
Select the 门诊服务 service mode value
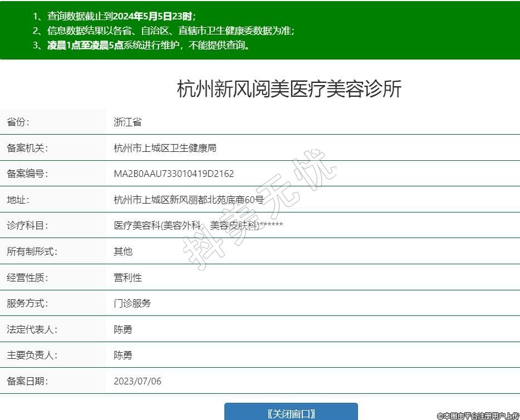tap(132, 303)
